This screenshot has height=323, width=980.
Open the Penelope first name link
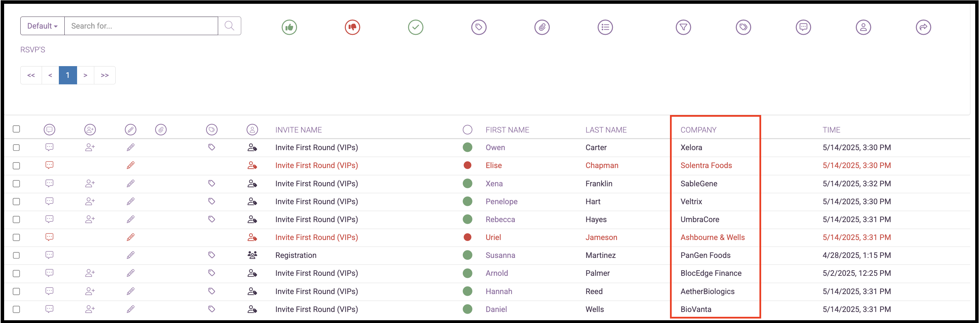(x=501, y=201)
